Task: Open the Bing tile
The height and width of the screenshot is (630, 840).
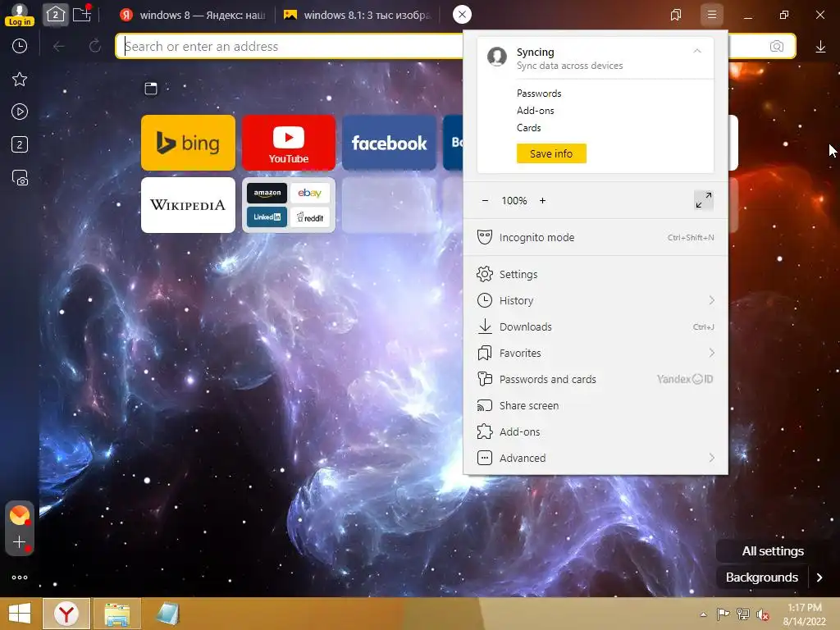Action: tap(188, 143)
